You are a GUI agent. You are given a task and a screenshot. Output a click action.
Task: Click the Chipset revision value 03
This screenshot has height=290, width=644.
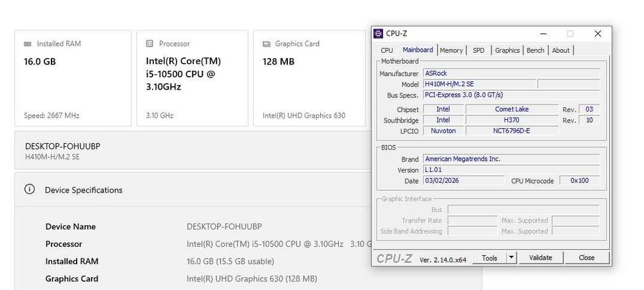589,110
